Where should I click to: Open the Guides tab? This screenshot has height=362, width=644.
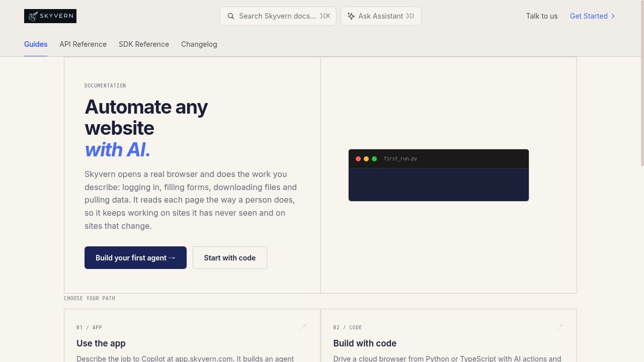pyautogui.click(x=36, y=44)
